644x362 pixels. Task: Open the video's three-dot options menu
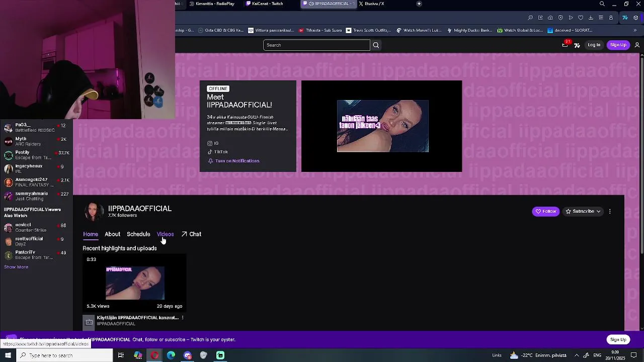pos(183,318)
